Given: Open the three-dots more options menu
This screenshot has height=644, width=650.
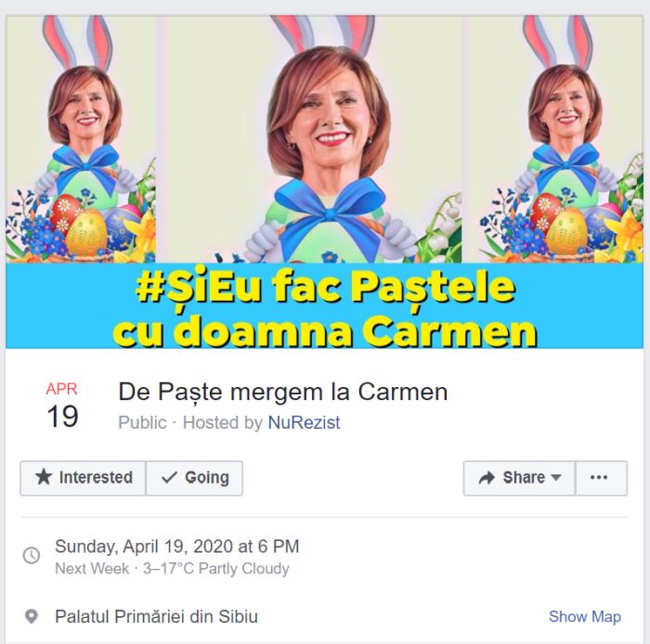Looking at the screenshot, I should coord(601,478).
